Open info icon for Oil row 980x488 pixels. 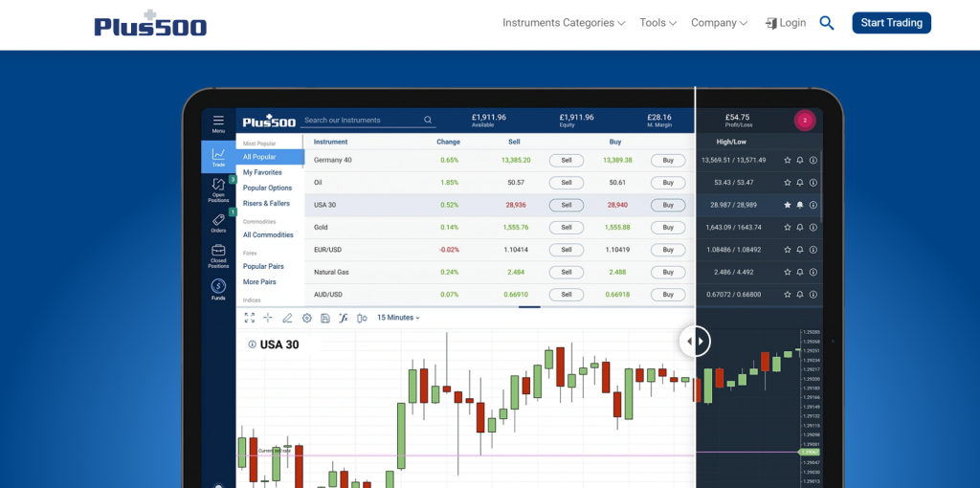(x=813, y=183)
